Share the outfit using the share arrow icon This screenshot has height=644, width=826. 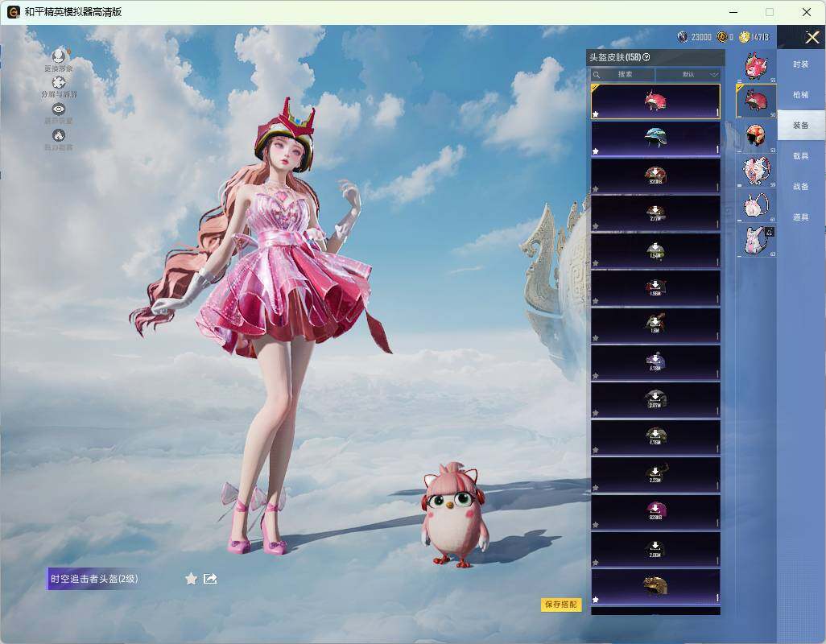[x=210, y=579]
